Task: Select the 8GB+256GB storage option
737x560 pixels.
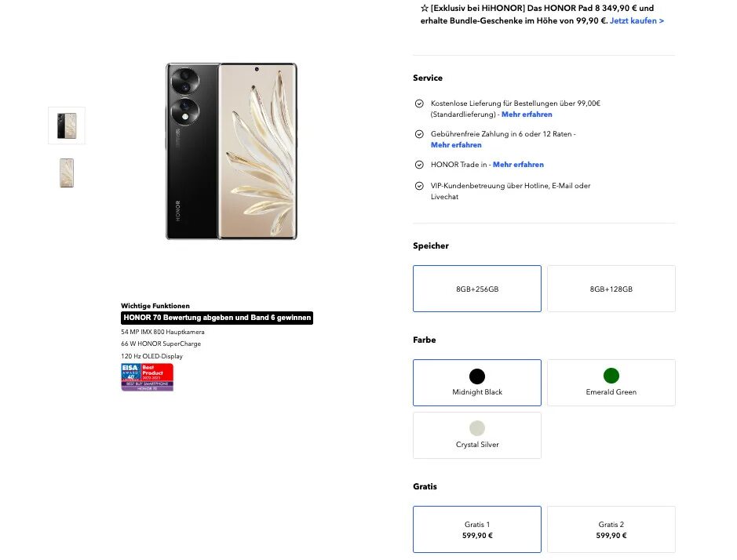Action: (x=477, y=289)
